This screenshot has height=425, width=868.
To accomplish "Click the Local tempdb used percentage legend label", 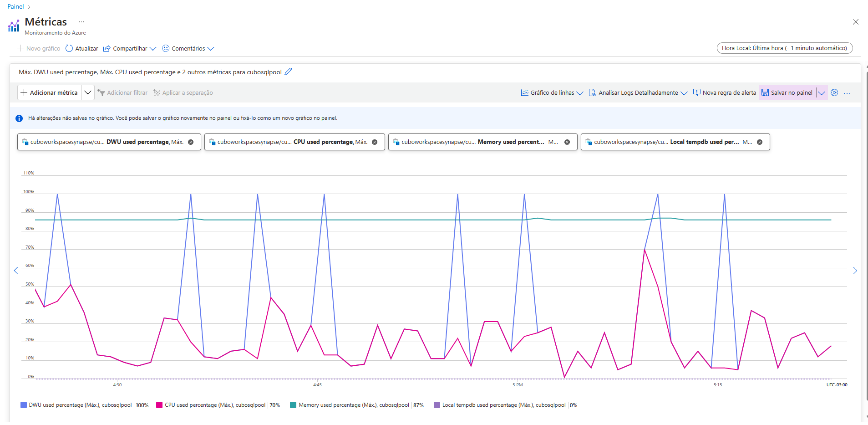I will click(504, 405).
